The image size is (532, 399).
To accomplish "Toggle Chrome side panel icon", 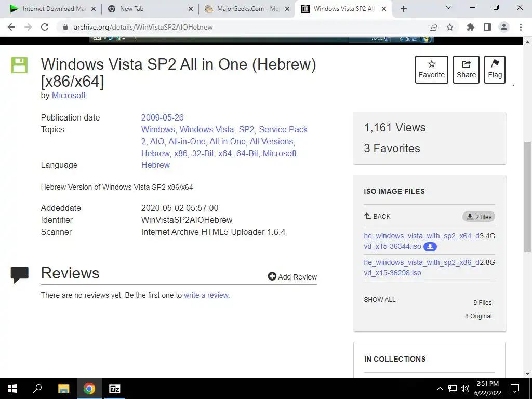I will (x=487, y=27).
